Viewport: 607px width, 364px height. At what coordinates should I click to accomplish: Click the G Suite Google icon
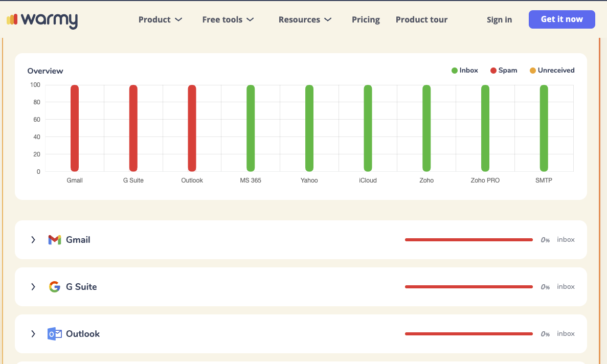click(x=55, y=287)
